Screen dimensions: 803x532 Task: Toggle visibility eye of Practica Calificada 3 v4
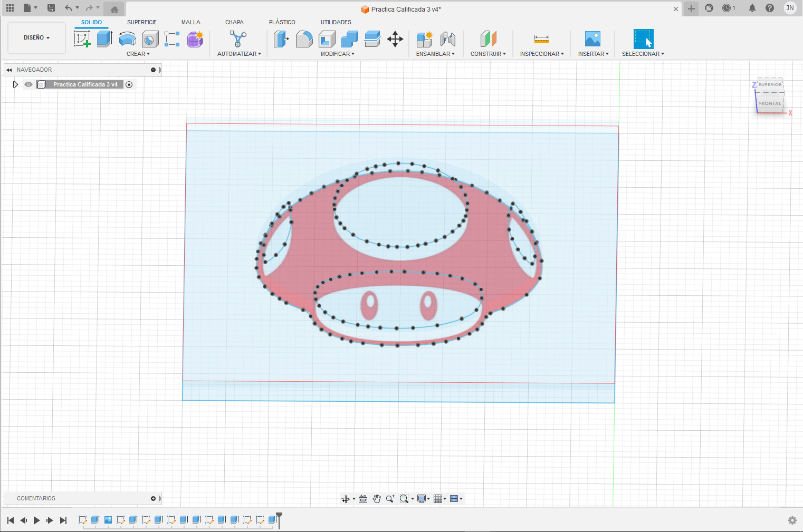click(x=28, y=84)
